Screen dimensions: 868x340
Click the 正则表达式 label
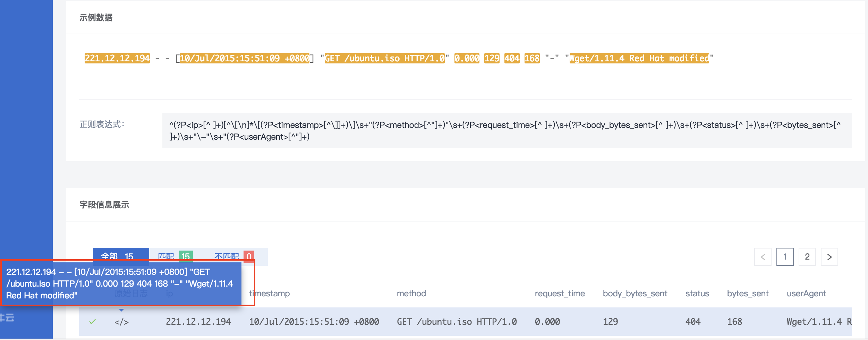(x=102, y=124)
